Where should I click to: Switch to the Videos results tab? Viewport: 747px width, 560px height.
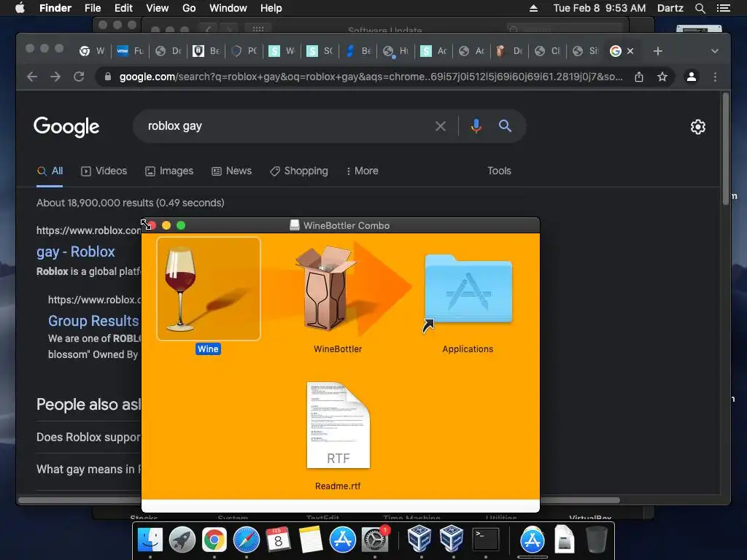[104, 171]
